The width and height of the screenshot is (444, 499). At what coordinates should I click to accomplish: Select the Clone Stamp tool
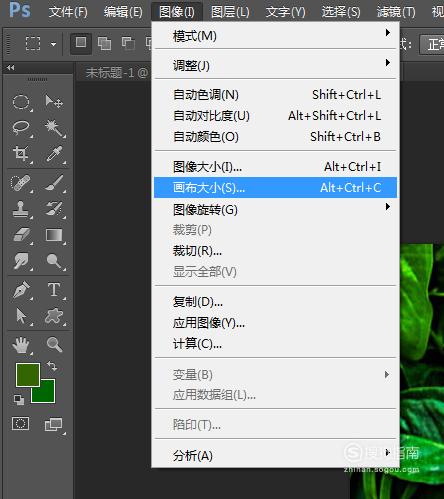(21, 209)
